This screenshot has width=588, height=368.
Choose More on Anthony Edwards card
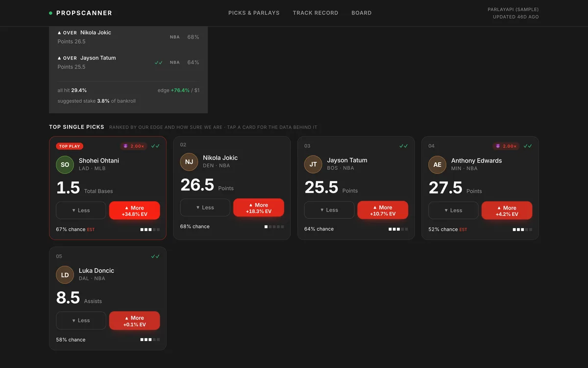(507, 211)
